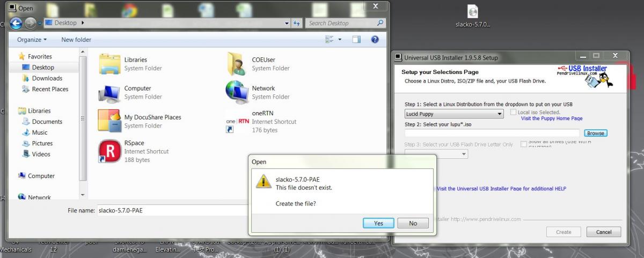
Task: Click the Create button in USB Installer
Action: point(563,232)
